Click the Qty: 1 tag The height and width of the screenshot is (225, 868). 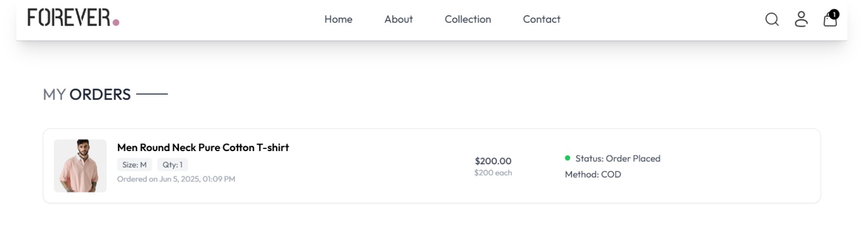pyautogui.click(x=173, y=165)
